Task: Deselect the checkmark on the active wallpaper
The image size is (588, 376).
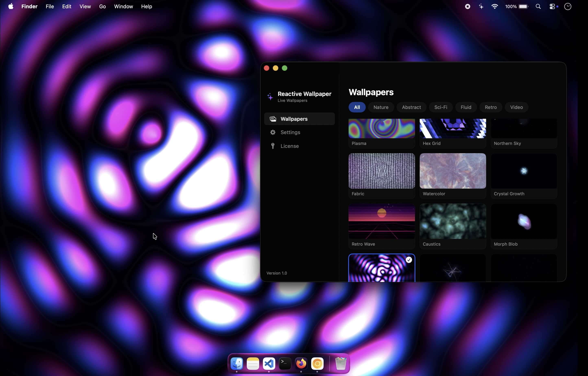Action: (x=409, y=260)
